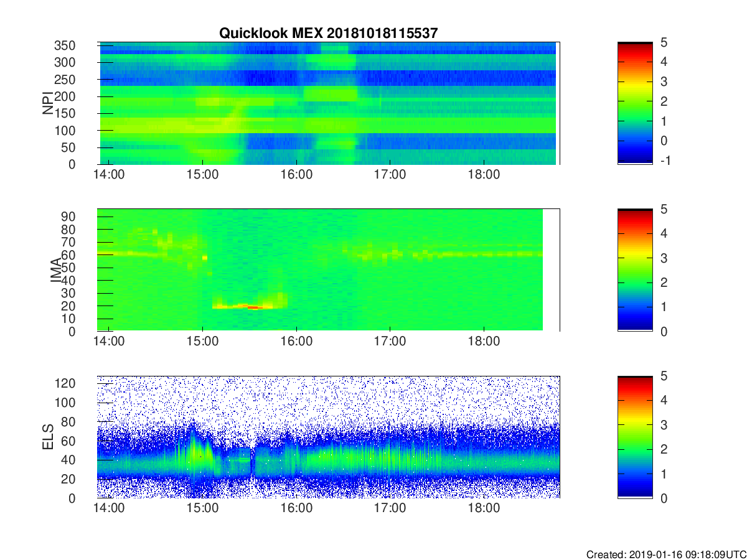Click 'Created: 2019-01-16 09:18:09UTC' text
The width and height of the screenshot is (747, 560).
click(665, 554)
